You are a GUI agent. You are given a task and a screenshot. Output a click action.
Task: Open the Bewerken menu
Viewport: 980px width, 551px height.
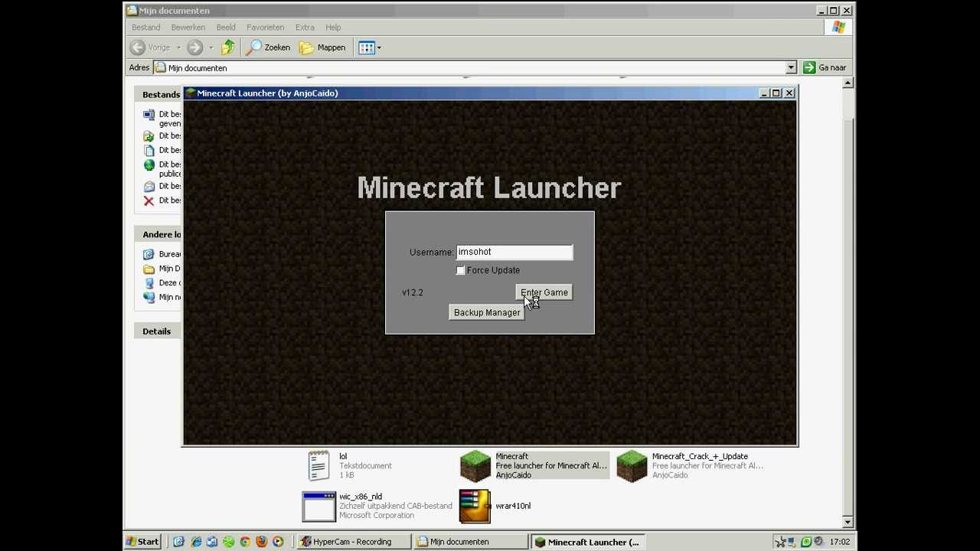[188, 27]
